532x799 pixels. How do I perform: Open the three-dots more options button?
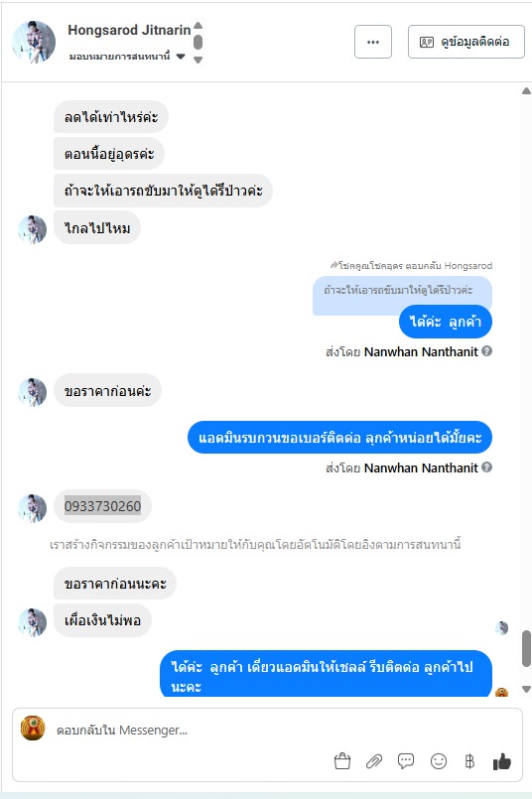point(373,42)
